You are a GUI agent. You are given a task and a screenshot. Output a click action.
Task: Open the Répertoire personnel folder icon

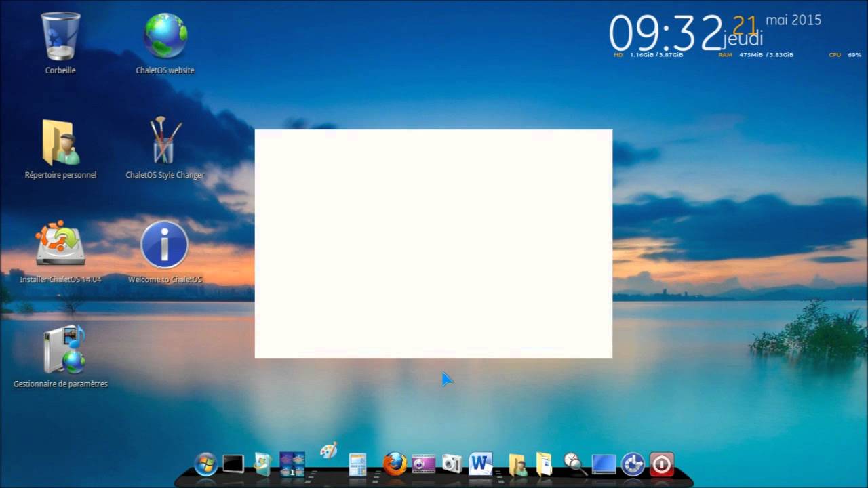[61, 142]
